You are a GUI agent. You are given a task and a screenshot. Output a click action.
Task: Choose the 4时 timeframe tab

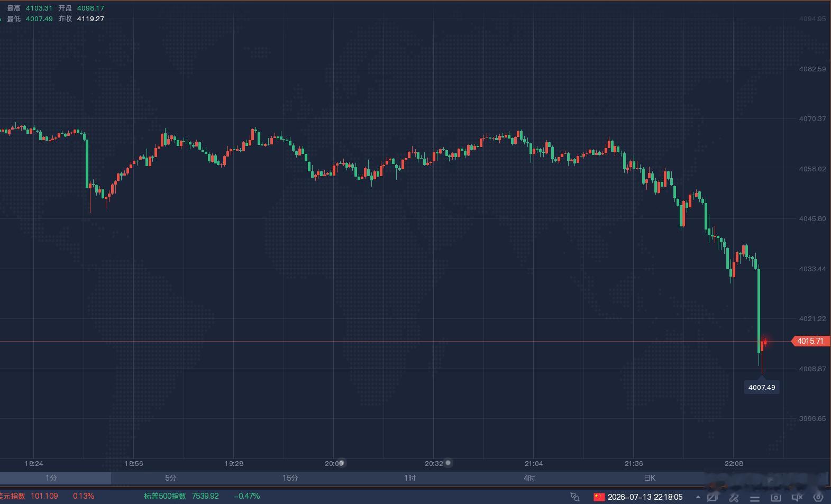529,478
